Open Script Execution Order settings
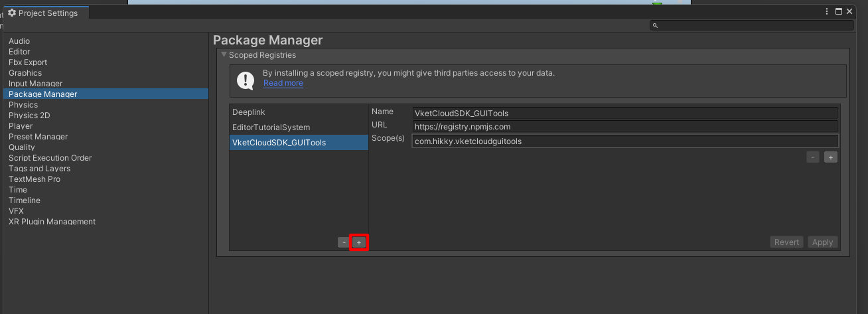The width and height of the screenshot is (868, 314). point(50,158)
